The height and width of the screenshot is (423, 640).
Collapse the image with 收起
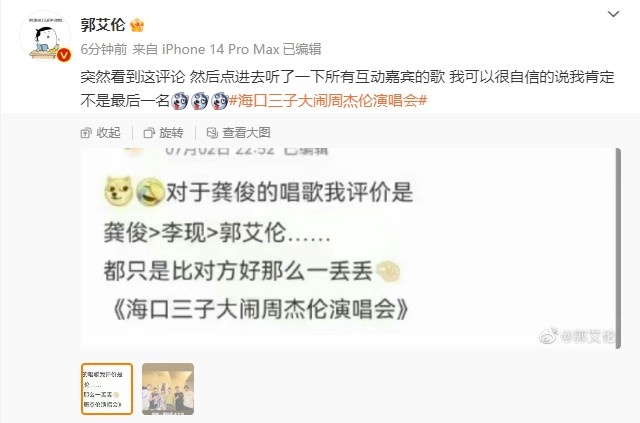[101, 133]
